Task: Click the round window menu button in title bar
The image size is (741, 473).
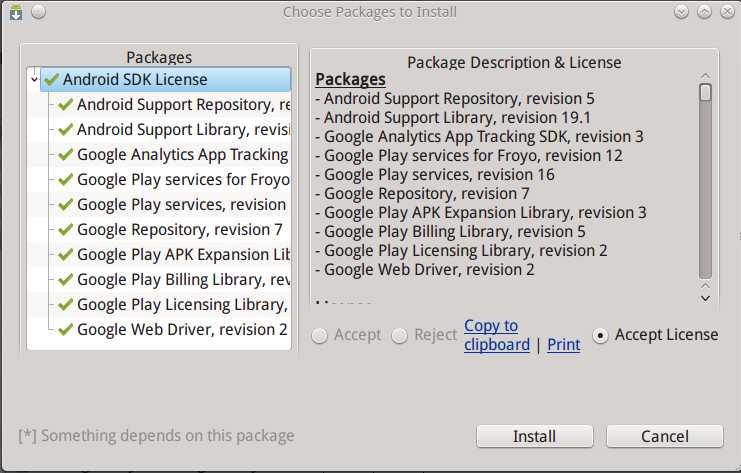Action: 39,12
